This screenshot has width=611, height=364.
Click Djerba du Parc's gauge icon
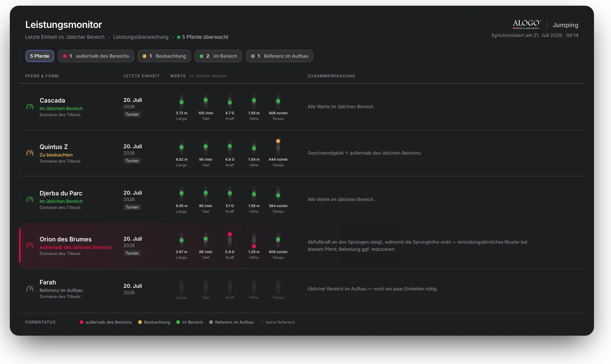pyautogui.click(x=30, y=200)
